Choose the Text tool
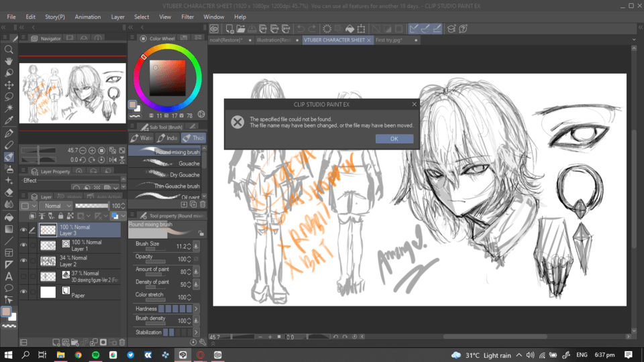Viewport: 644px width, 362px height. click(9, 276)
